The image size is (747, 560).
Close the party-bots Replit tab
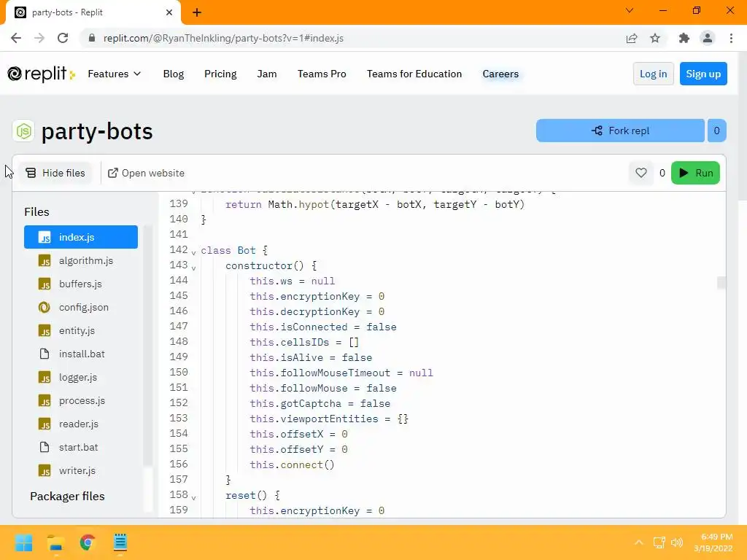169,12
